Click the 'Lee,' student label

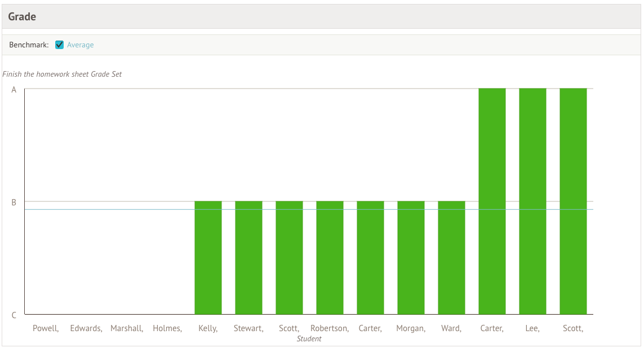(x=532, y=328)
